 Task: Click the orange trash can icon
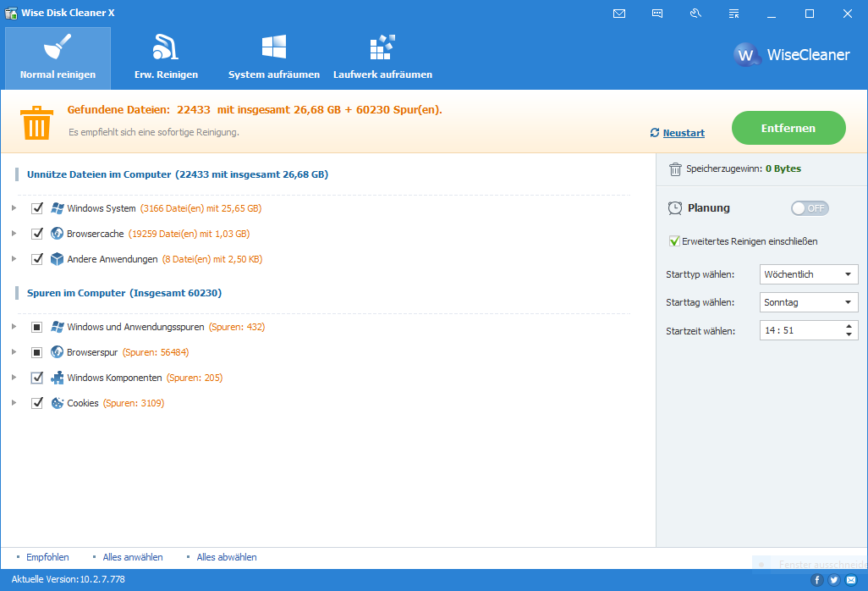point(36,123)
